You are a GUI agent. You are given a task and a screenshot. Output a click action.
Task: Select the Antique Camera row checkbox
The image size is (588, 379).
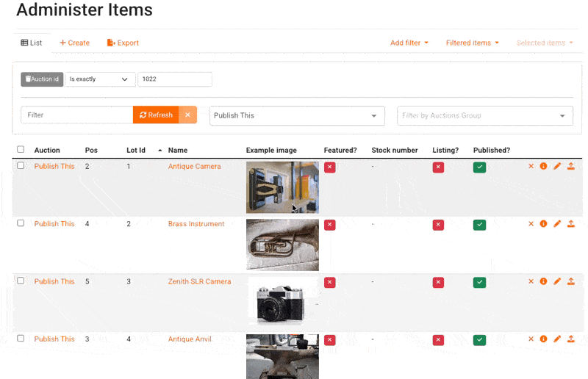click(21, 166)
